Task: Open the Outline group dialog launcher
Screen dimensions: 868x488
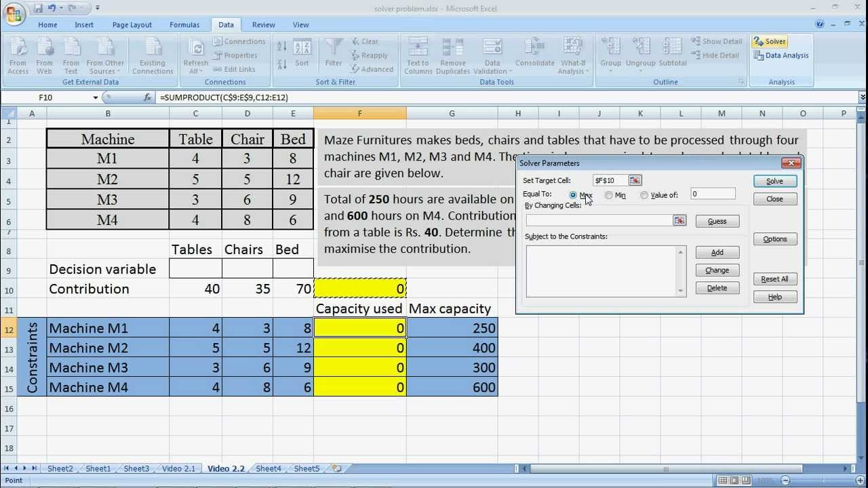Action: pyautogui.click(x=741, y=82)
